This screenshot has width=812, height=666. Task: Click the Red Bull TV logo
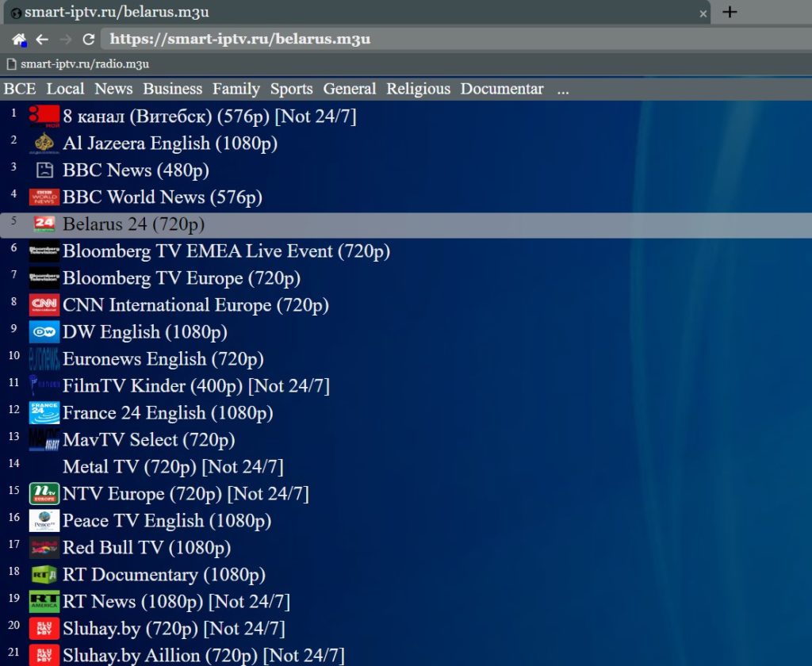[x=44, y=548]
